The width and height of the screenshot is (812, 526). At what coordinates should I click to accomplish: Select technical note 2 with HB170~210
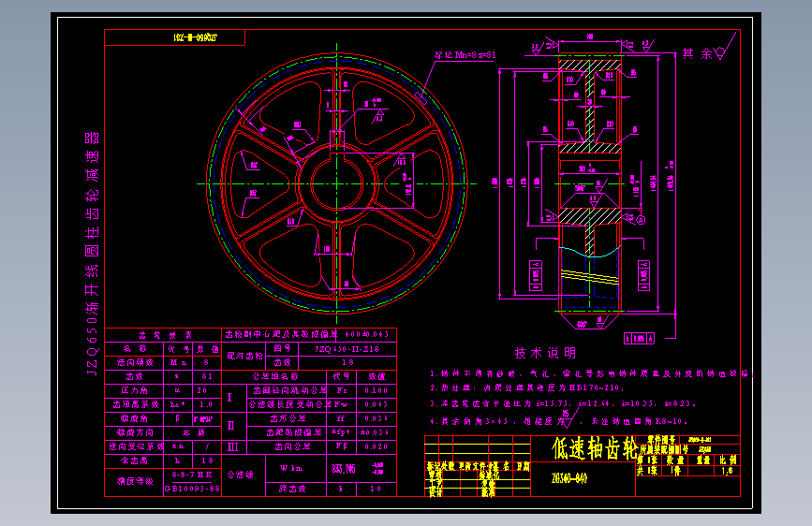click(526, 387)
